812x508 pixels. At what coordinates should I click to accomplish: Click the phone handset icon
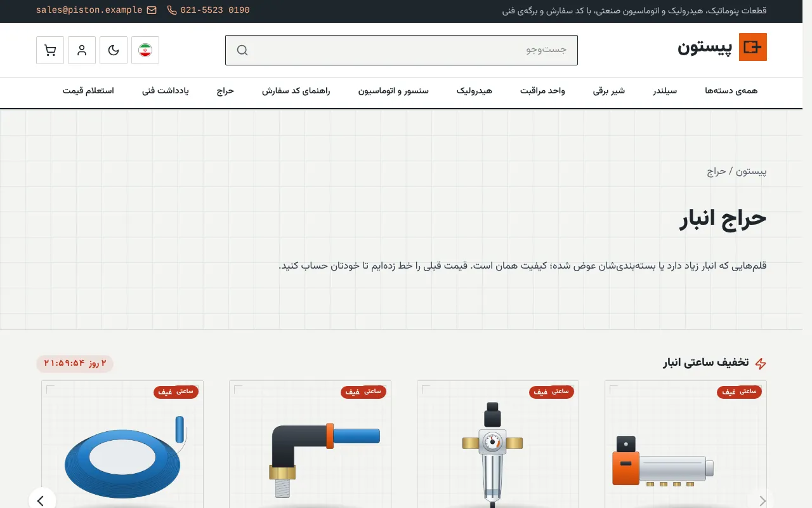[172, 10]
